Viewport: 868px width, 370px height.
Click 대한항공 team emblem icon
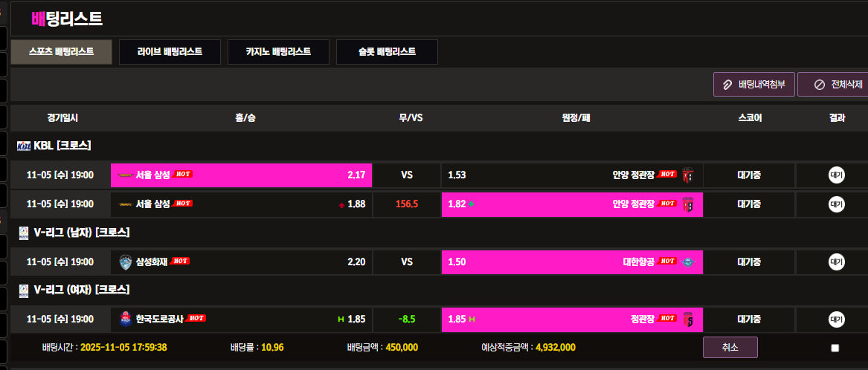pos(689,262)
